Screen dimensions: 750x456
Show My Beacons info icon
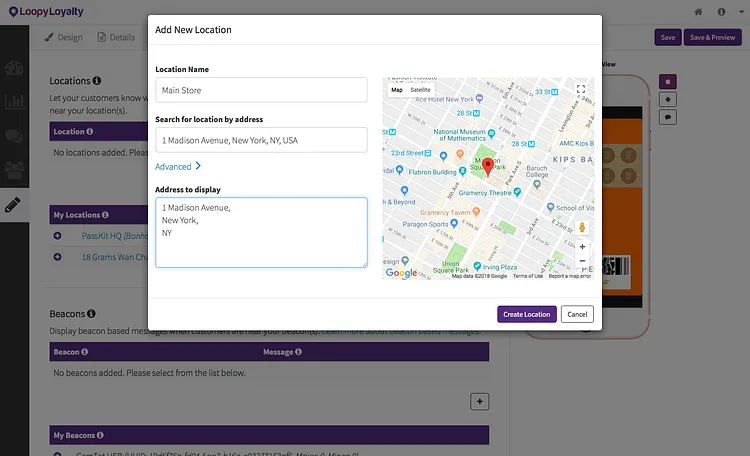100,435
